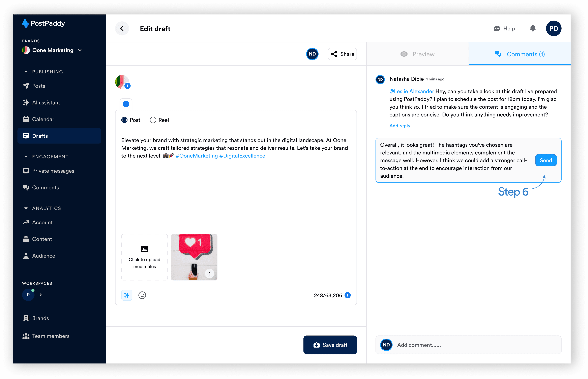Open the emoji picker smiley icon
This screenshot has height=379, width=588.
tap(142, 295)
